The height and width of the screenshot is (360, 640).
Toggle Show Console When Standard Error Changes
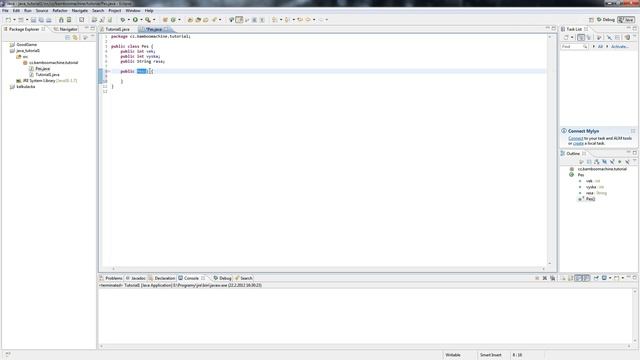tap(586, 278)
